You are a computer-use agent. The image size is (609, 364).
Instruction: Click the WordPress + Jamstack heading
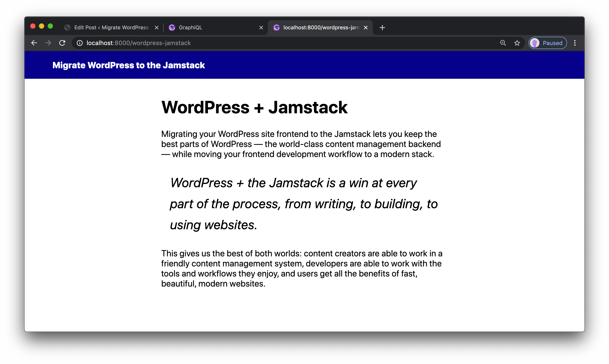(x=254, y=107)
